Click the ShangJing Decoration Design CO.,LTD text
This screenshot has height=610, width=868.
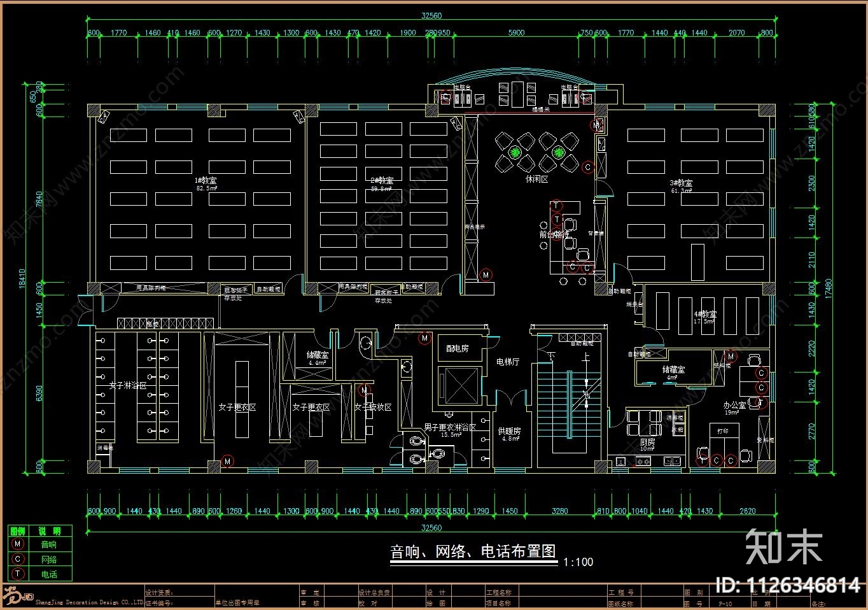[90, 602]
